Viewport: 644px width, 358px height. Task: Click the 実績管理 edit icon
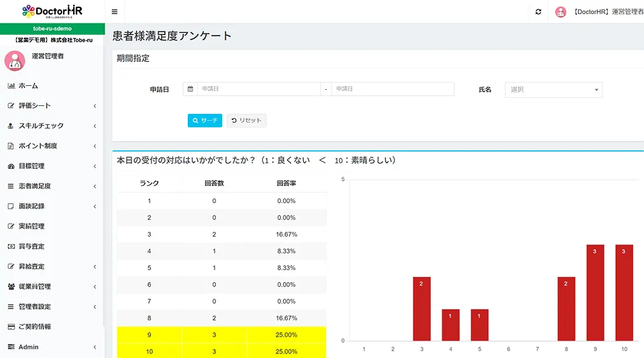[11, 226]
